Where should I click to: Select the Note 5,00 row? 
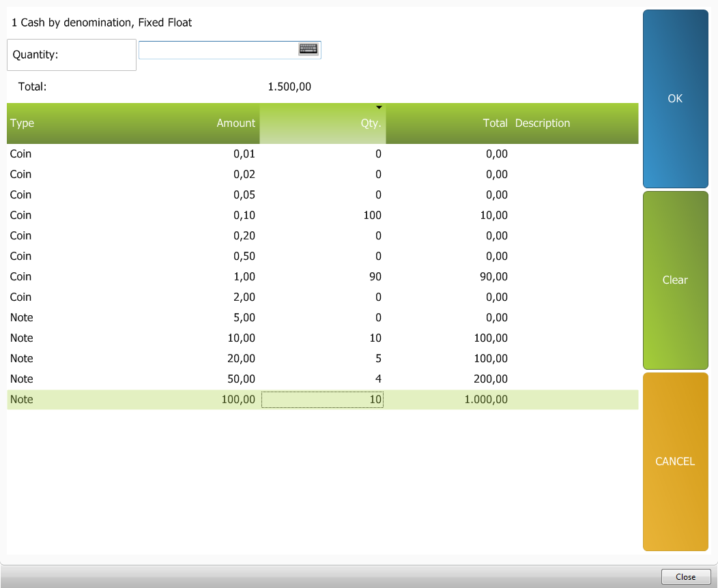322,318
